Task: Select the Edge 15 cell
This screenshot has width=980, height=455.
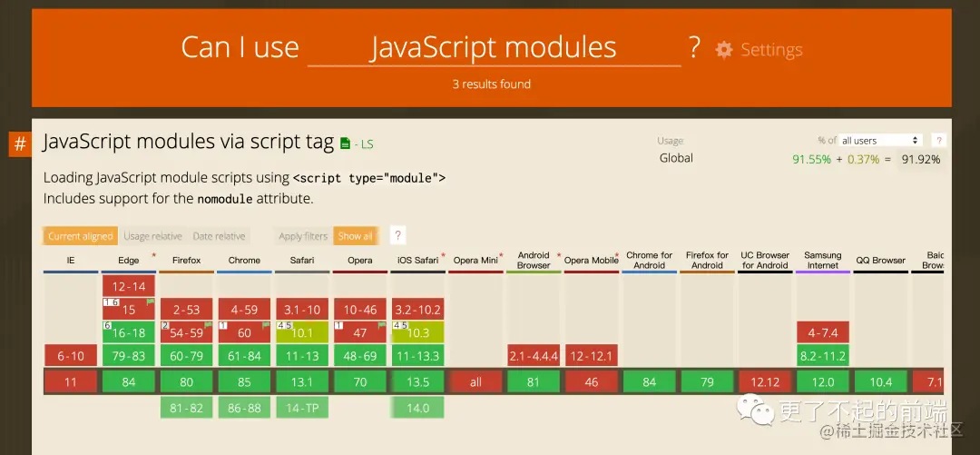Action: [x=129, y=309]
